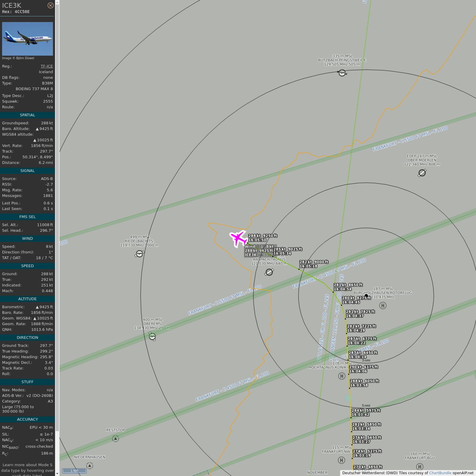Click the Anspach/Taunus airfield icon
The width and height of the screenshot is (476, 476).
click(269, 272)
